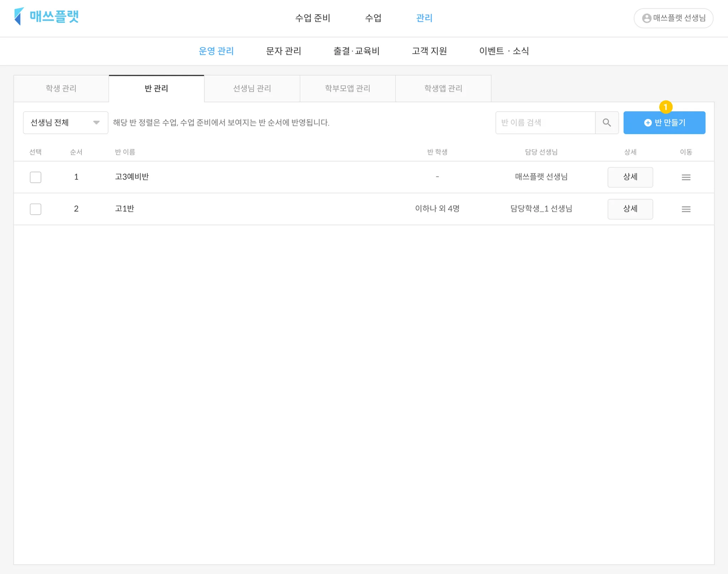Switch to the 학부모앱 관리 tab
728x574 pixels.
point(347,88)
